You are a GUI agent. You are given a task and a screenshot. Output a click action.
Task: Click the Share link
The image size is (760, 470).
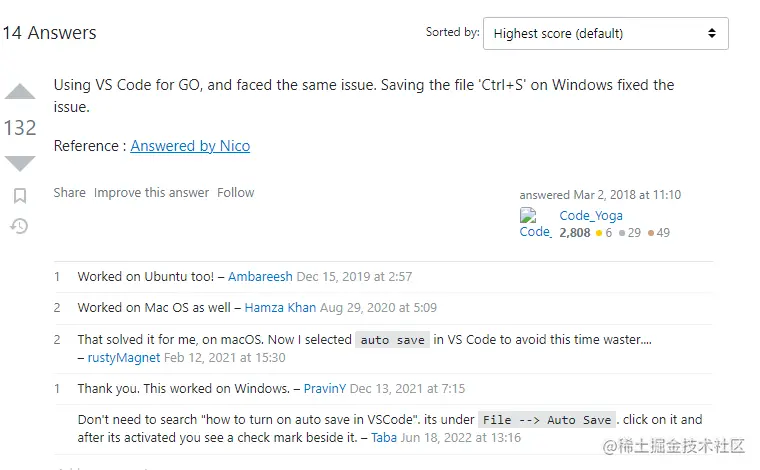(69, 193)
